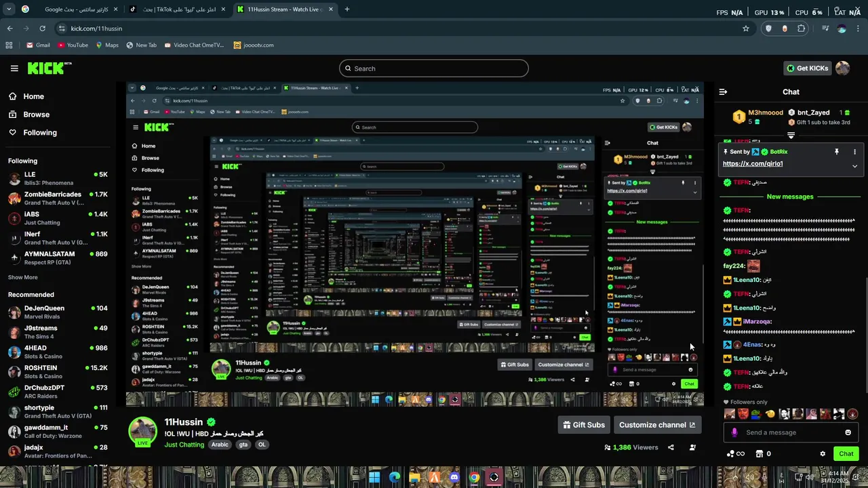Select the gta stream tag
The image size is (868, 488).
[243, 445]
